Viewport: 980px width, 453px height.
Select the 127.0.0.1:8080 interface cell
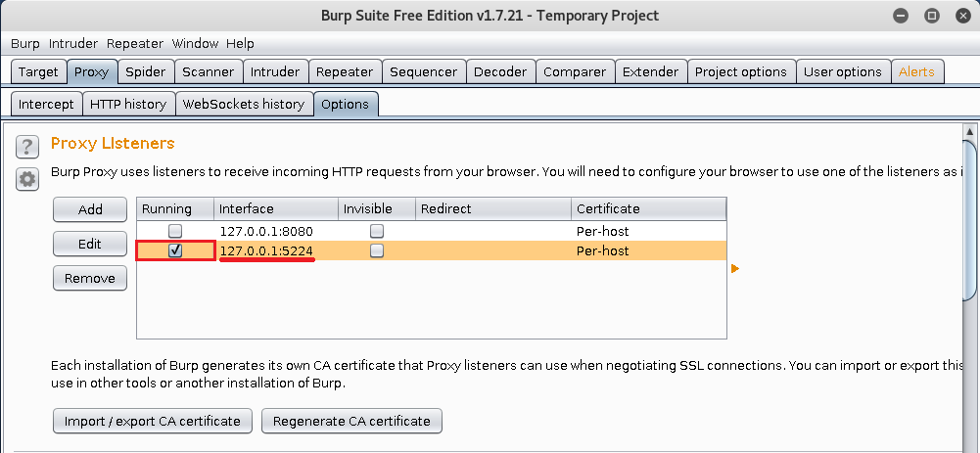[x=276, y=231]
